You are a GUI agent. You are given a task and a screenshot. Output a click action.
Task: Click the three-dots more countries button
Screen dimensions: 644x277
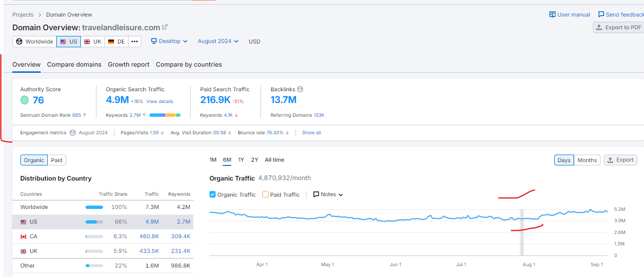(x=134, y=42)
